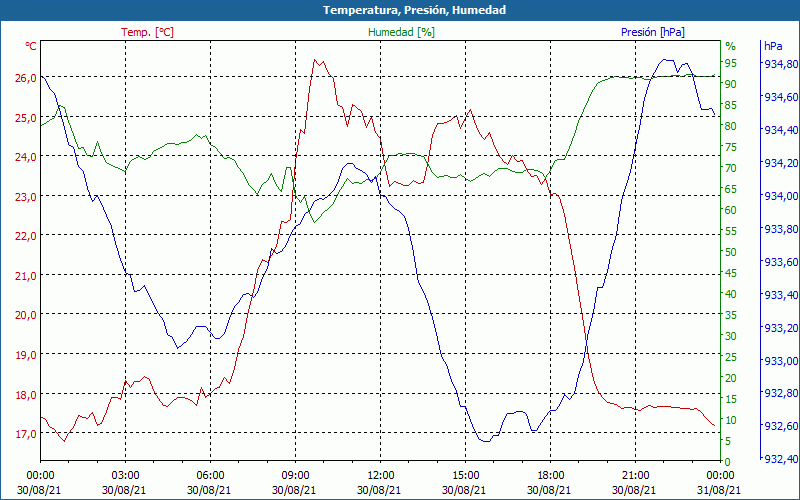Click the 932,80 pressure axis value
Viewport: 800px width, 500px height.
pos(780,393)
